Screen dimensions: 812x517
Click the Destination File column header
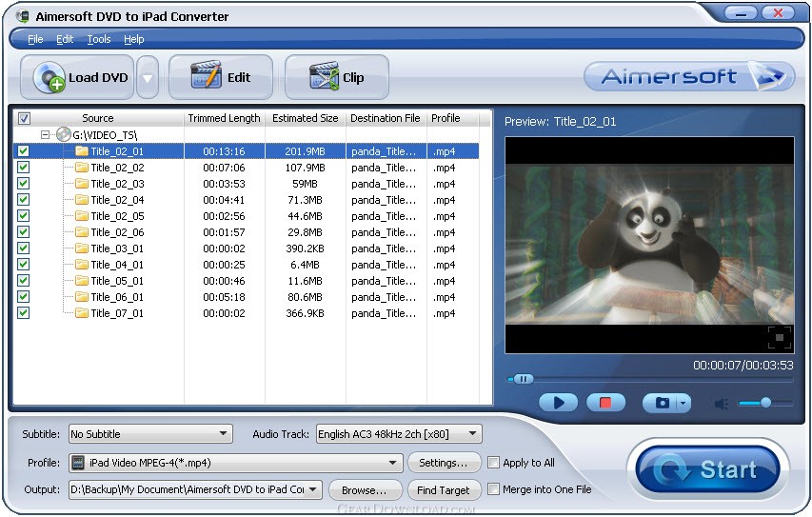click(386, 118)
